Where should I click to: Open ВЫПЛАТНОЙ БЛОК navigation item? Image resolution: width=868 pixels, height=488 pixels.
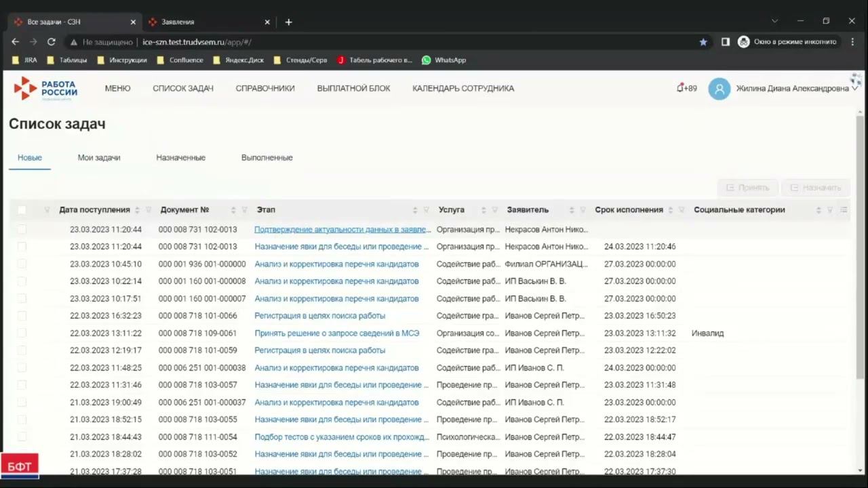(353, 88)
